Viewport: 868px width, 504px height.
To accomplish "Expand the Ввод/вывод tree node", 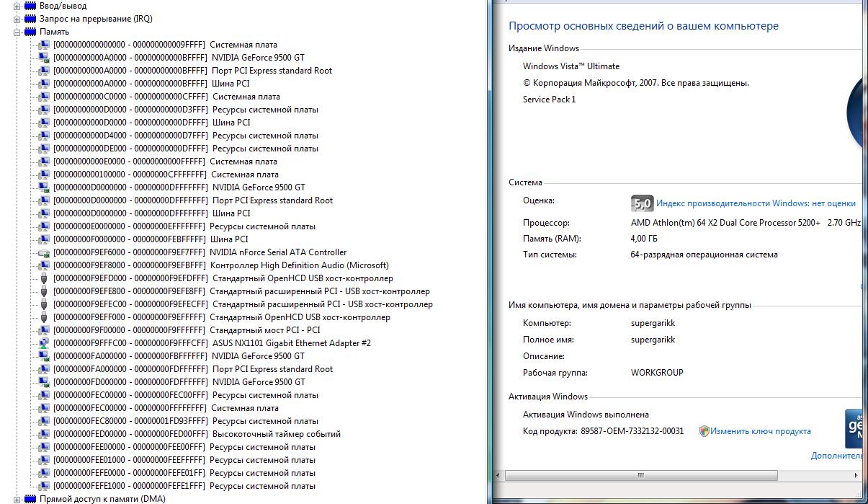I will pyautogui.click(x=17, y=6).
